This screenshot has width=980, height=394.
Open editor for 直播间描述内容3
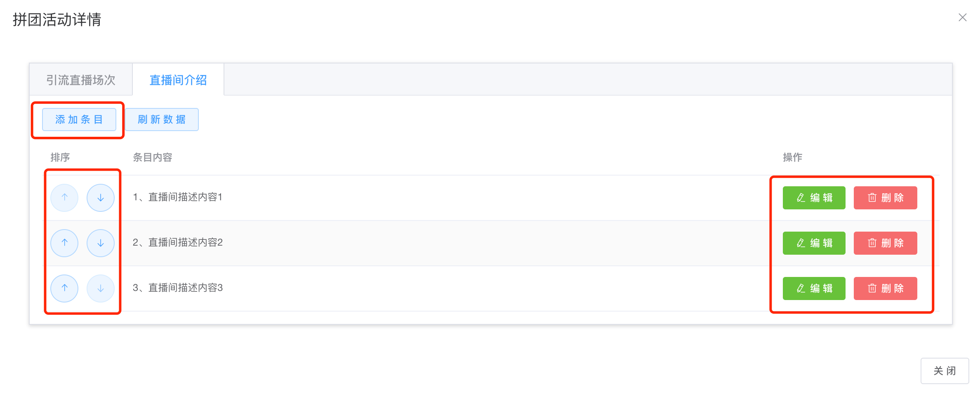(x=814, y=288)
